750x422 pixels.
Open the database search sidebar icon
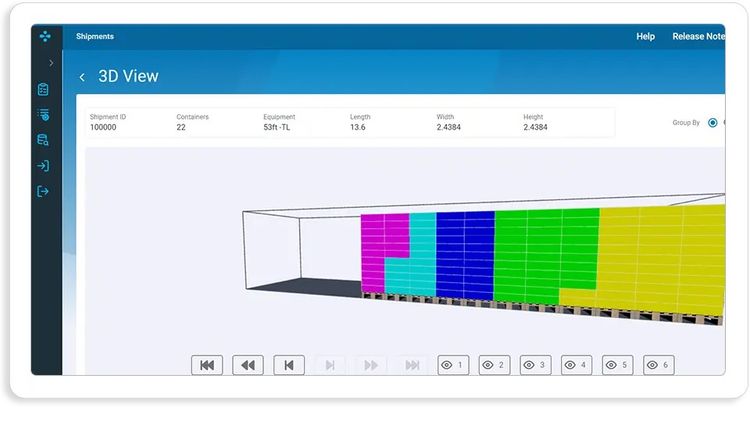coord(43,140)
